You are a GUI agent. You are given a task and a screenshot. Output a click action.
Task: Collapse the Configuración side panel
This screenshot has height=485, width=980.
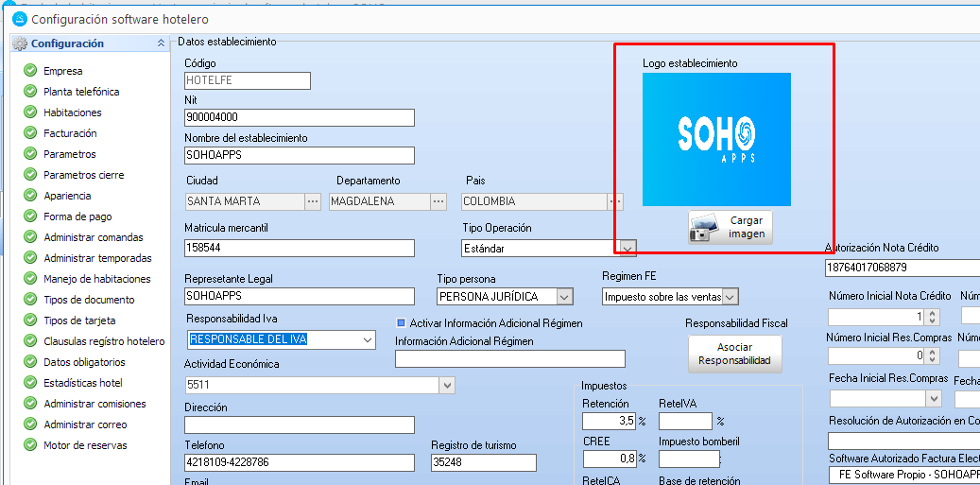161,43
